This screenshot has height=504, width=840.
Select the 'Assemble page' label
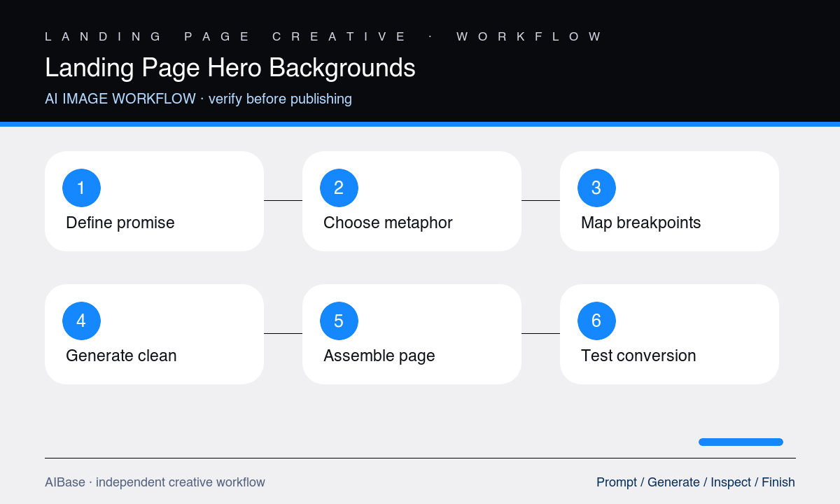379,356
